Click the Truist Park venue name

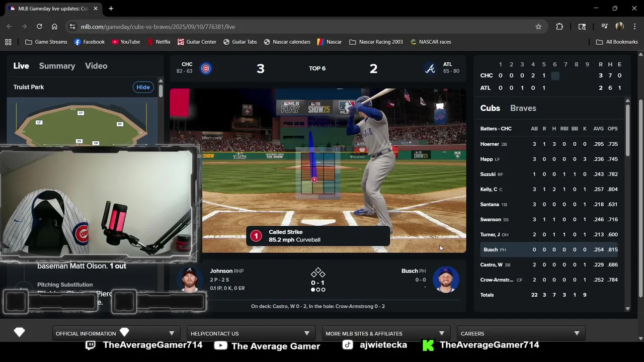pos(29,87)
